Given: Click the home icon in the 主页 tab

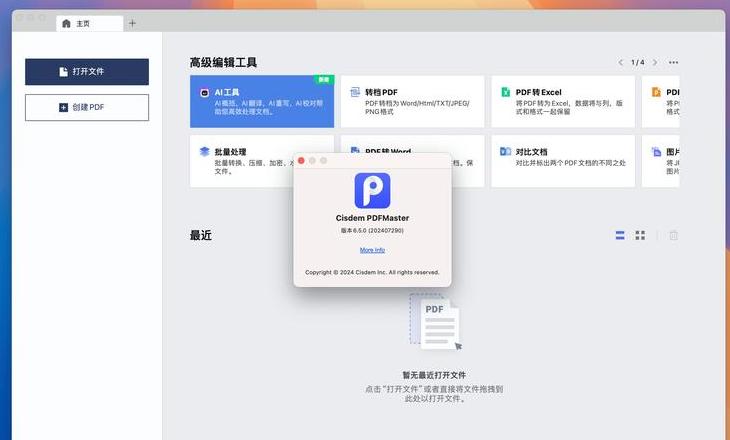Looking at the screenshot, I should click(x=67, y=23).
